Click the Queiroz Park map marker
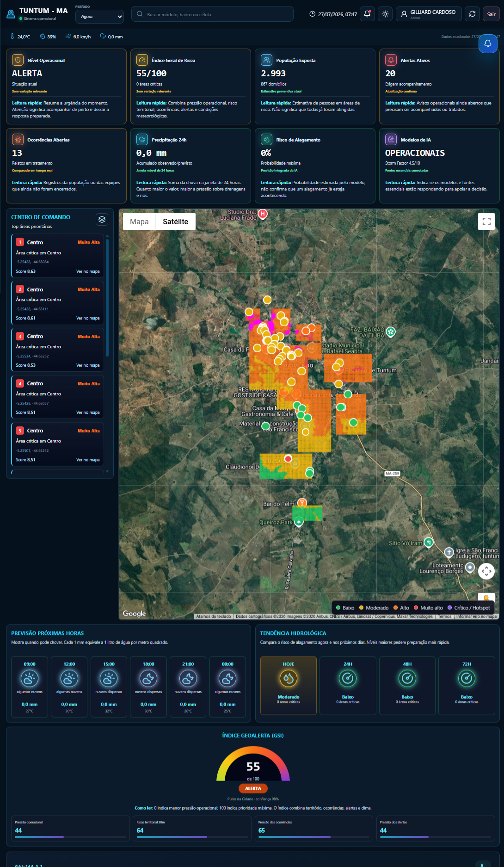Screen dimensions: 504x867 pyautogui.click(x=299, y=522)
